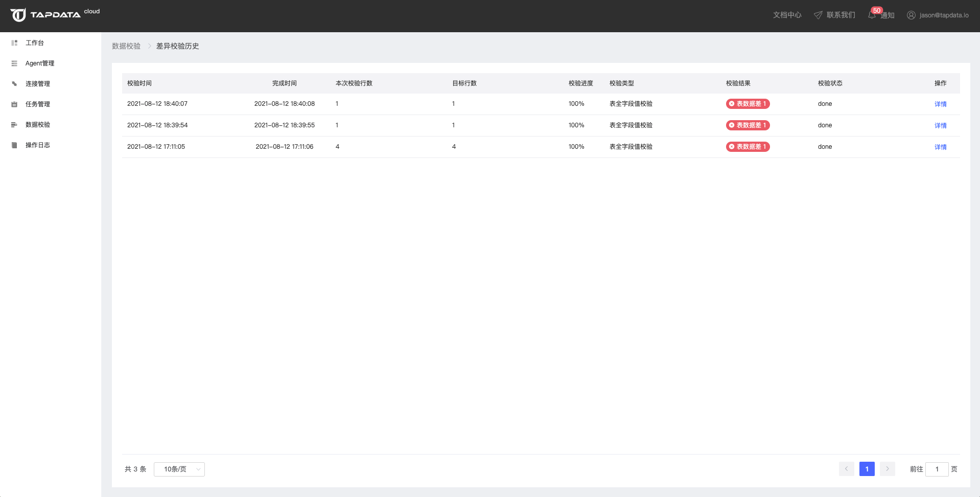Click the 50 notification count badge
Image resolution: width=980 pixels, height=497 pixels.
pyautogui.click(x=877, y=10)
